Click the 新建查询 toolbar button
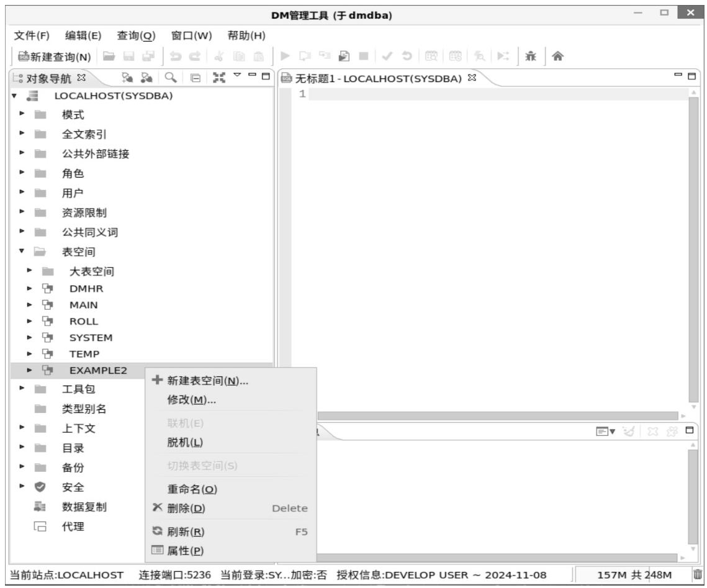The width and height of the screenshot is (707, 588). pyautogui.click(x=54, y=57)
